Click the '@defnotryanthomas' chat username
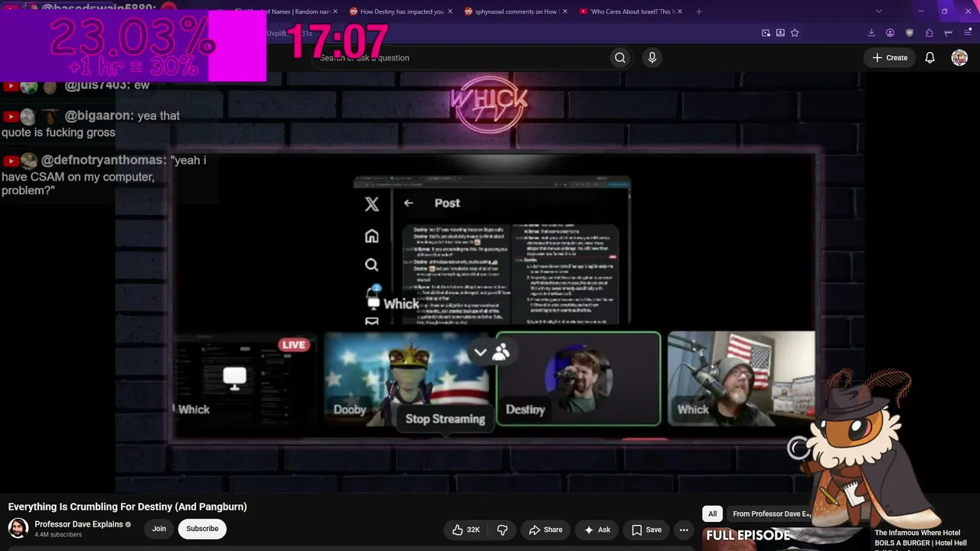Image resolution: width=980 pixels, height=551 pixels. pyautogui.click(x=103, y=160)
